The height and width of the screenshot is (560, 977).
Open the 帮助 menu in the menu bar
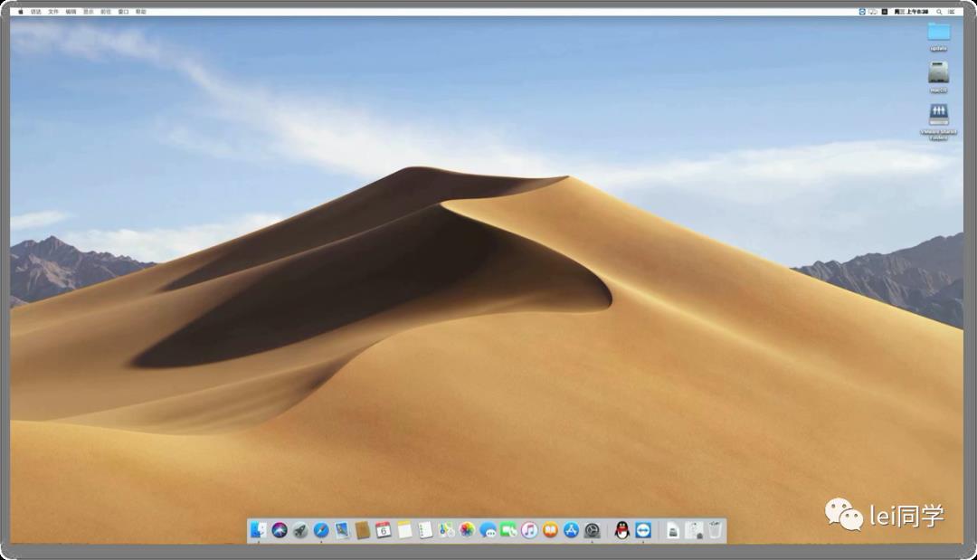pos(141,12)
